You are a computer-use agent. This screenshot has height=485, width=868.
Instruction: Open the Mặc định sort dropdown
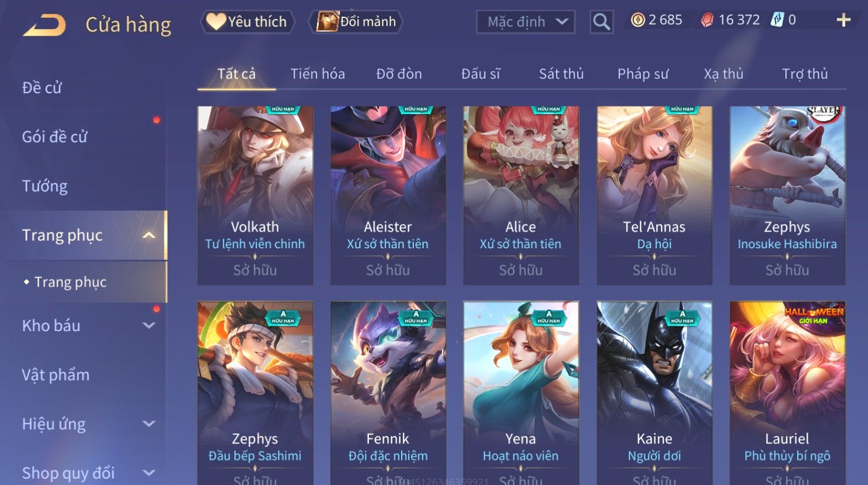tap(526, 22)
